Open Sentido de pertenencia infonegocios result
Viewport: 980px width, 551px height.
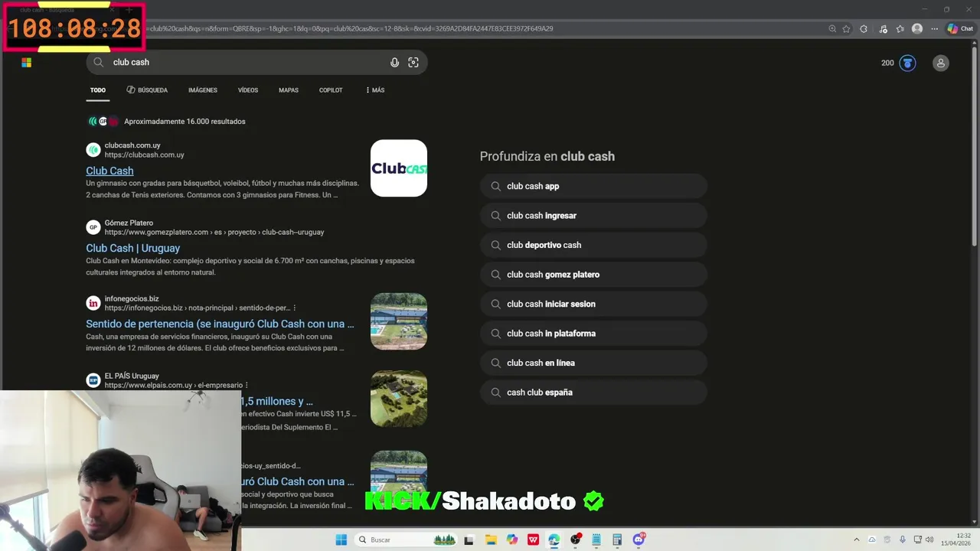click(x=220, y=324)
